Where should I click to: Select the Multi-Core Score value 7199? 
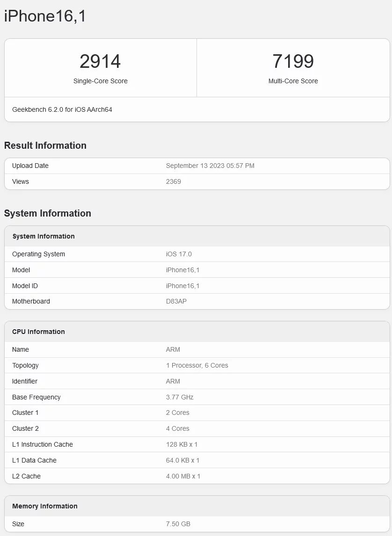coord(293,61)
